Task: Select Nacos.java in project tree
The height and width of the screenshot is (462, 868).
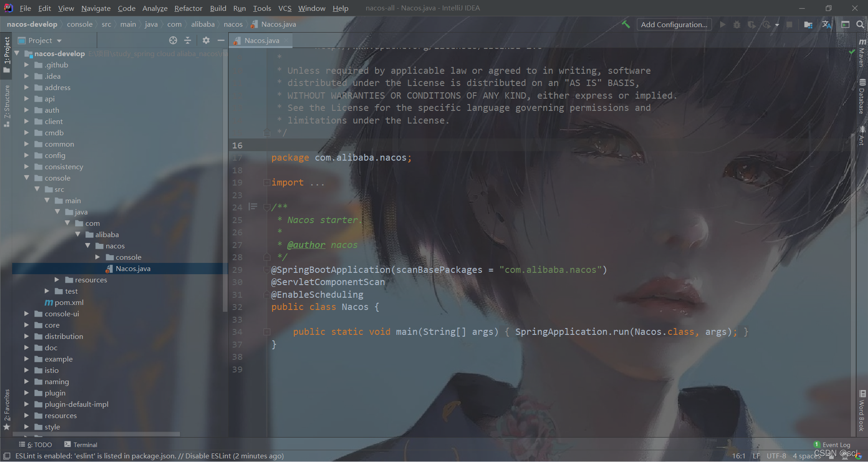Action: pos(120,268)
